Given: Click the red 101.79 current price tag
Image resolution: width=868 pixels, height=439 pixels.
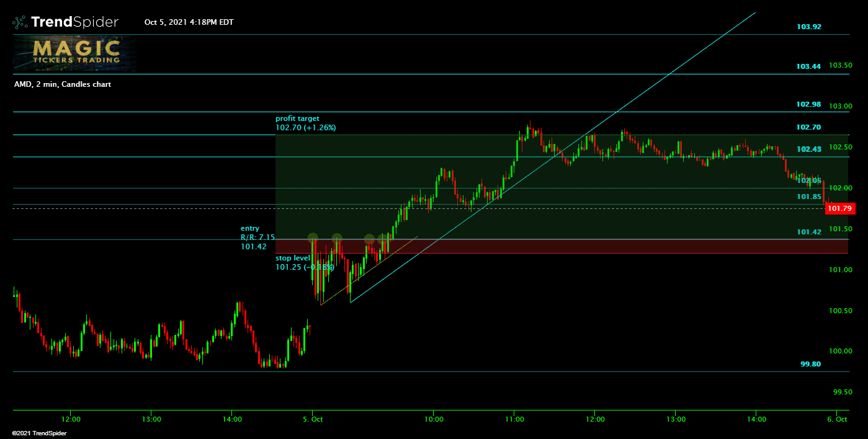Looking at the screenshot, I should 840,208.
